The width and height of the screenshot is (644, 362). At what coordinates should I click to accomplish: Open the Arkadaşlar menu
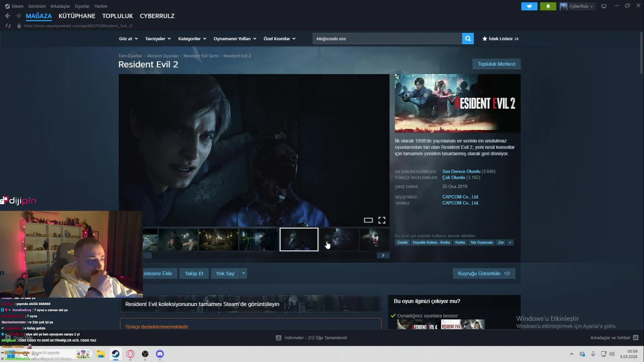60,6
